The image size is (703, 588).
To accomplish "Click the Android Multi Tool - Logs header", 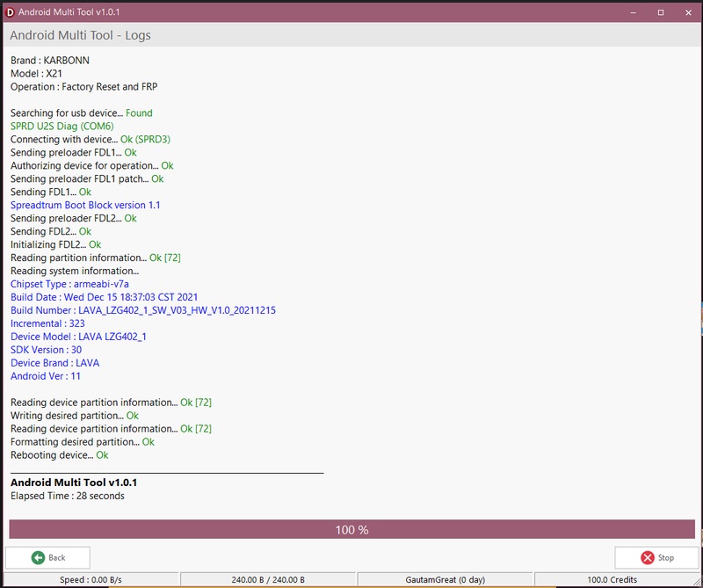I will tap(80, 35).
